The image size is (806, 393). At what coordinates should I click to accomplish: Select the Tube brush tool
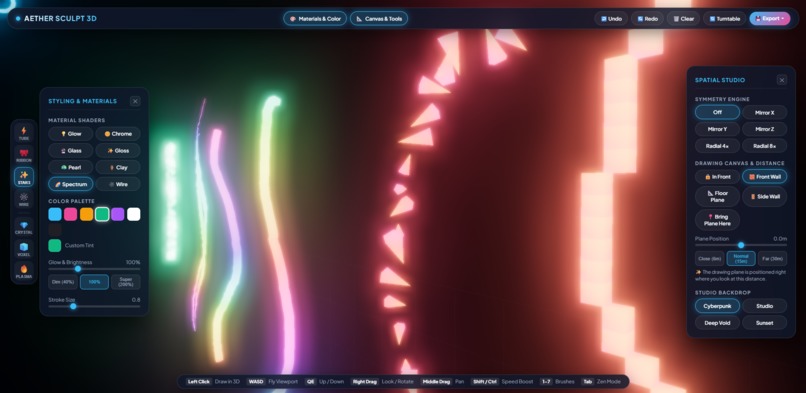point(24,133)
